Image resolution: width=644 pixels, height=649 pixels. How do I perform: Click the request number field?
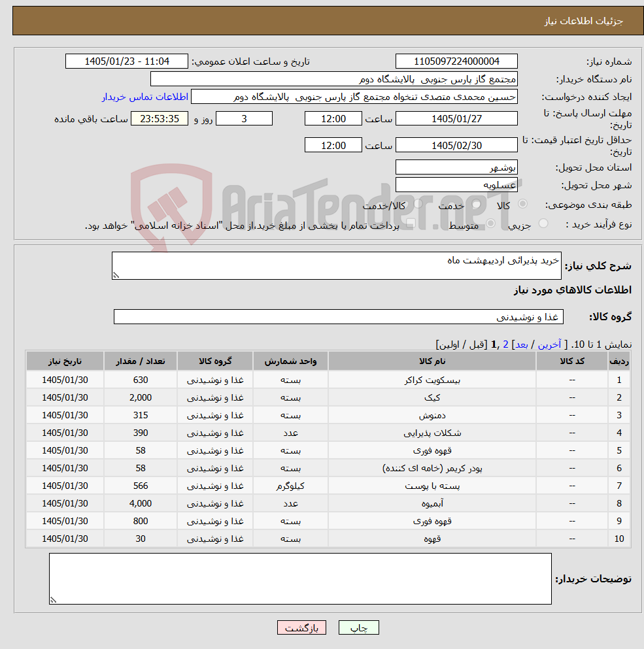(x=456, y=61)
